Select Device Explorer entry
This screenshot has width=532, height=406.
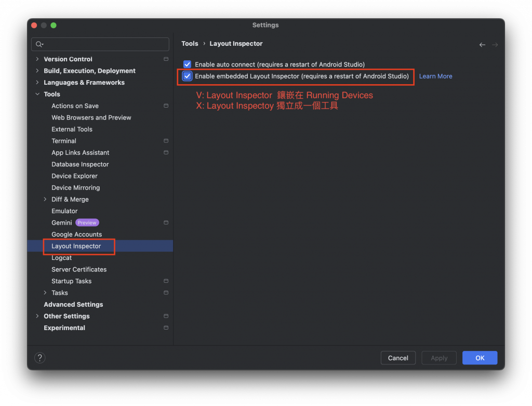click(x=74, y=176)
